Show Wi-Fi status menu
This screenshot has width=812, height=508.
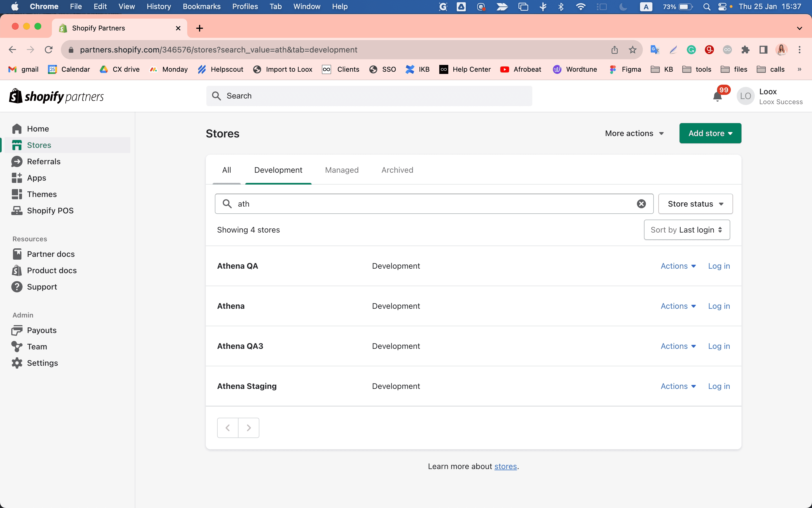(581, 7)
